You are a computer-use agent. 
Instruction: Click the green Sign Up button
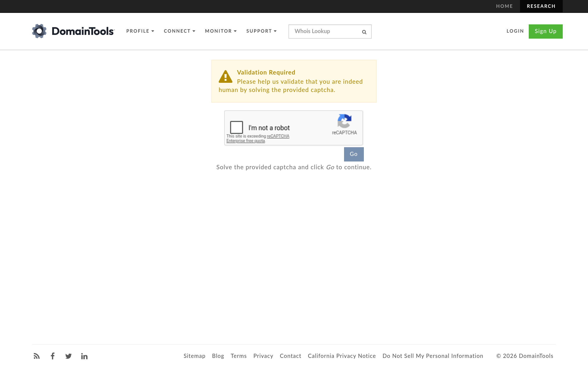(546, 32)
